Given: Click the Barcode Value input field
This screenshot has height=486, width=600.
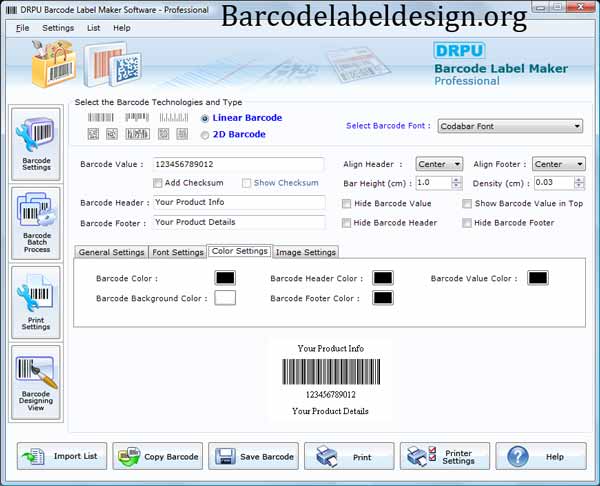Looking at the screenshot, I should pyautogui.click(x=238, y=165).
